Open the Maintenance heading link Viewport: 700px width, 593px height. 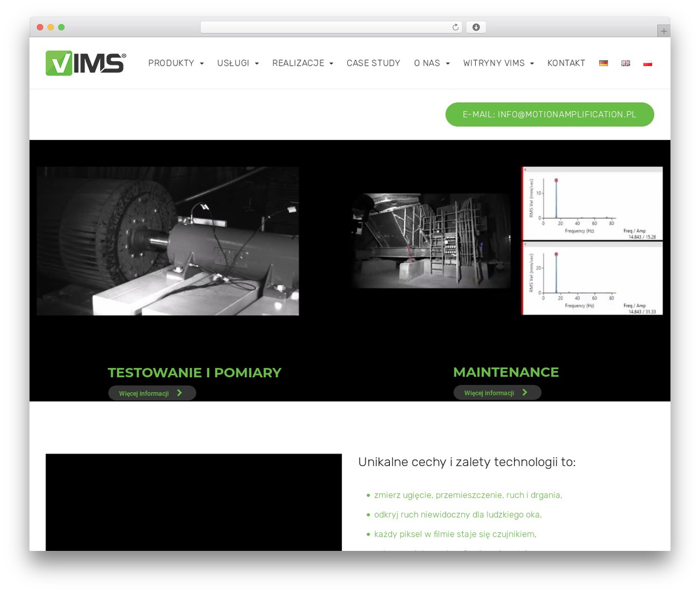point(506,372)
